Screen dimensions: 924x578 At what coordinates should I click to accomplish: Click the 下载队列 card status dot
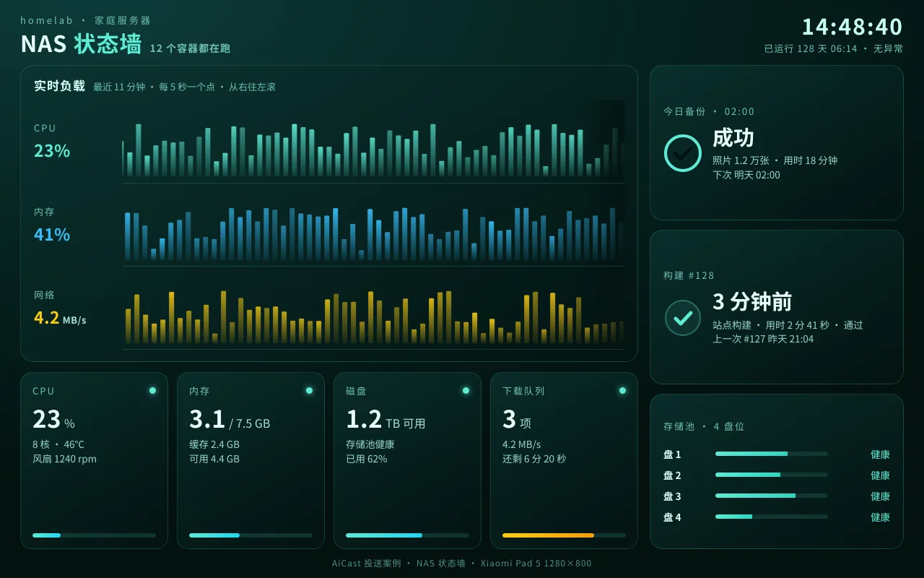click(x=622, y=390)
